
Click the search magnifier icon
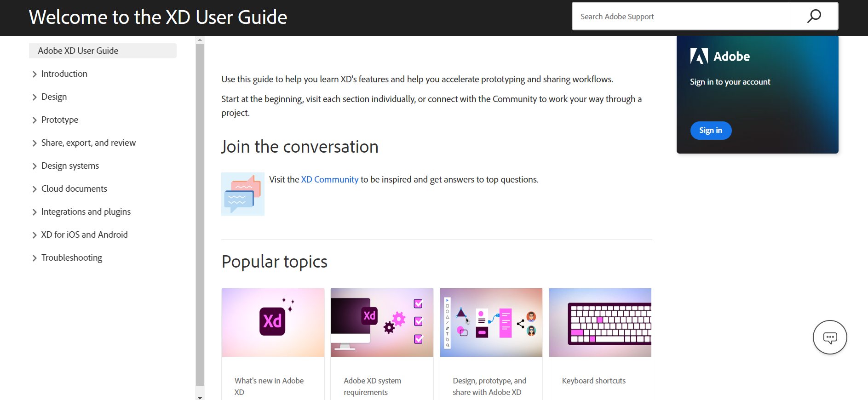pyautogui.click(x=814, y=16)
